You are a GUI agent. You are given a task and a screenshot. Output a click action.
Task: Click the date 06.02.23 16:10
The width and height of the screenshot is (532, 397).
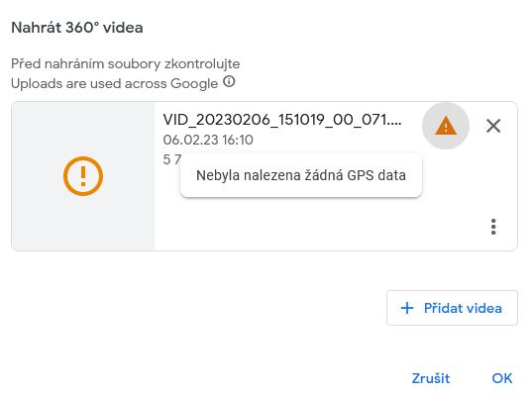click(208, 140)
